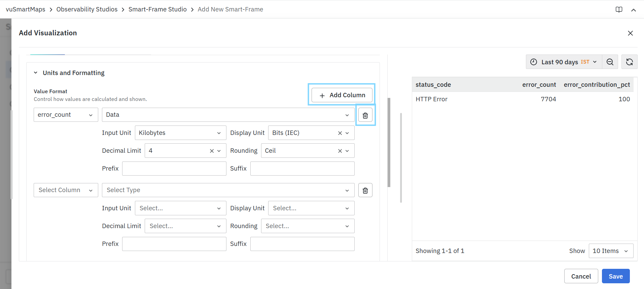Screen dimensions: 644x289
Task: Click the Add New Smart-Frame breadcrumb
Action: (x=230, y=9)
